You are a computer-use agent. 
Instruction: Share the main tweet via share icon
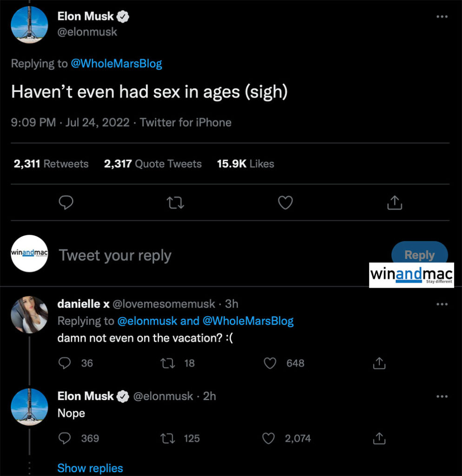point(394,203)
